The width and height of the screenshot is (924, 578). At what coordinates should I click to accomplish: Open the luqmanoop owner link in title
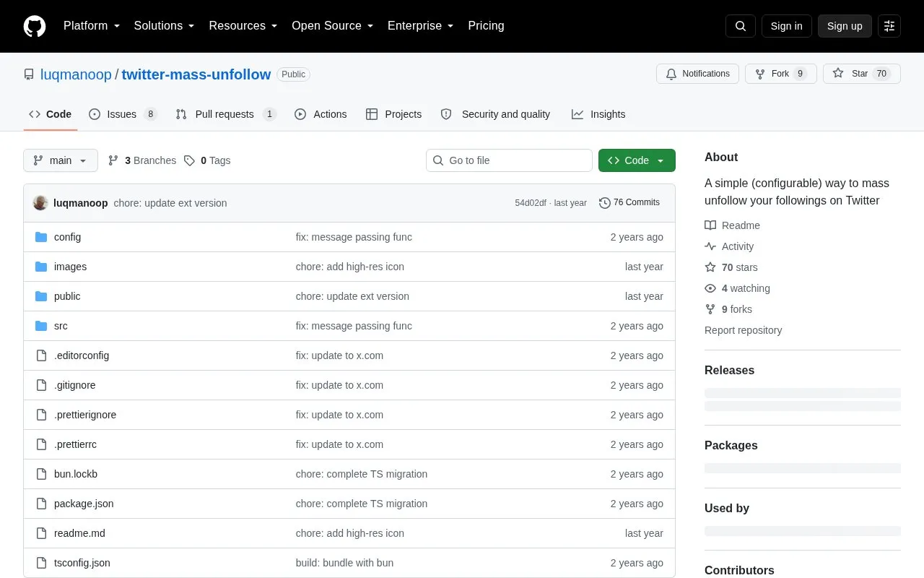(76, 74)
